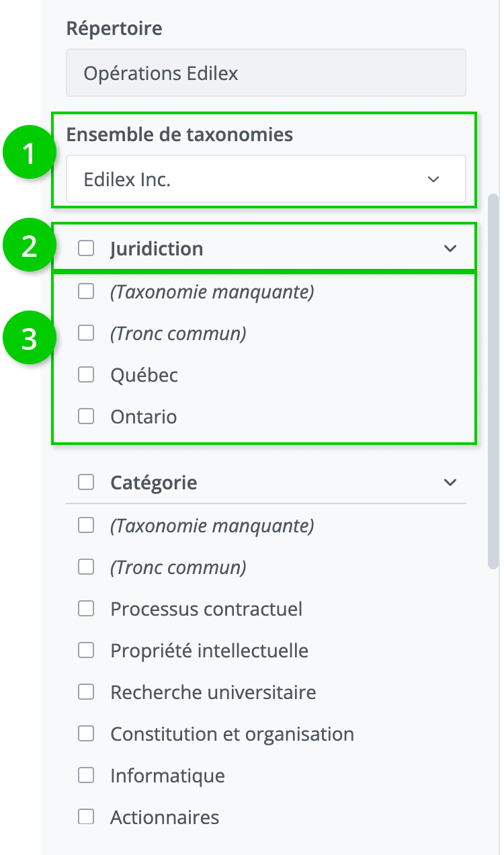Viewport: 504px width, 855px height.
Task: Select Tronc commun under Juridiction
Action: 86,333
